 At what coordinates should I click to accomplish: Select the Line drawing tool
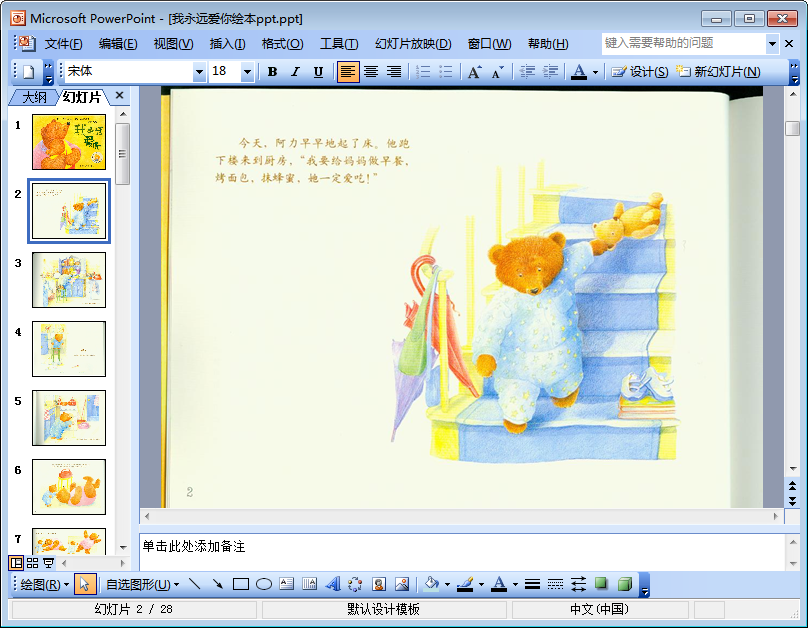tap(194, 584)
